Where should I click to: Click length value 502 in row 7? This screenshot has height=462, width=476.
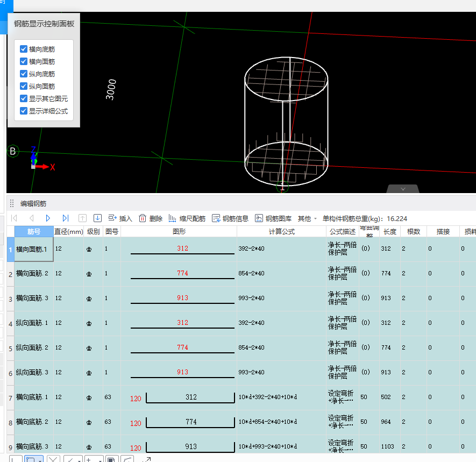(386, 397)
